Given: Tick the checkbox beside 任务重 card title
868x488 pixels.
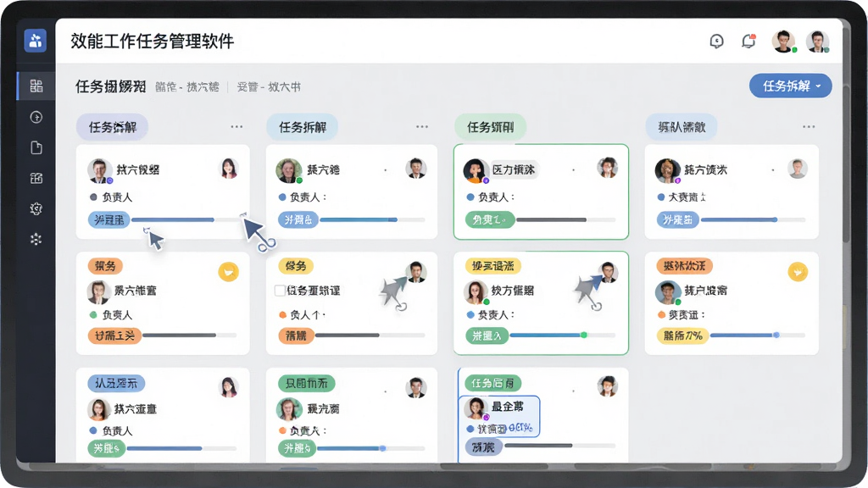Looking at the screenshot, I should [x=280, y=291].
